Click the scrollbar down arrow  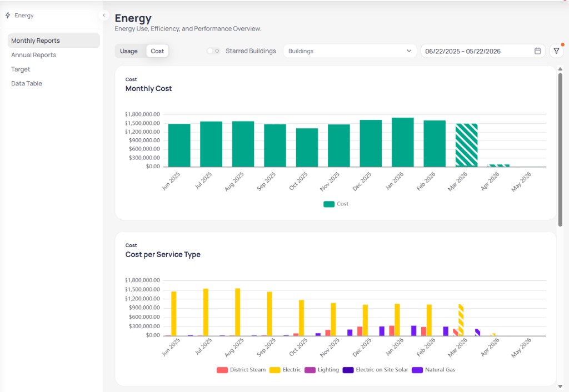(x=560, y=386)
